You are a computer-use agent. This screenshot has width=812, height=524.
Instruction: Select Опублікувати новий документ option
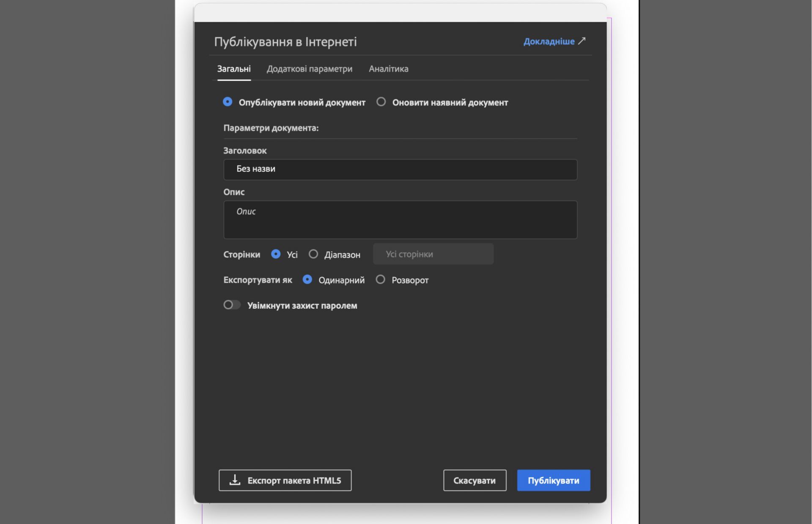tap(228, 102)
